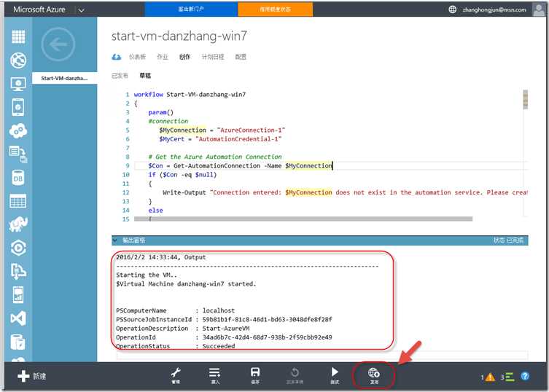Click the 保存 save disk icon
This screenshot has height=392, width=549.
point(255,375)
